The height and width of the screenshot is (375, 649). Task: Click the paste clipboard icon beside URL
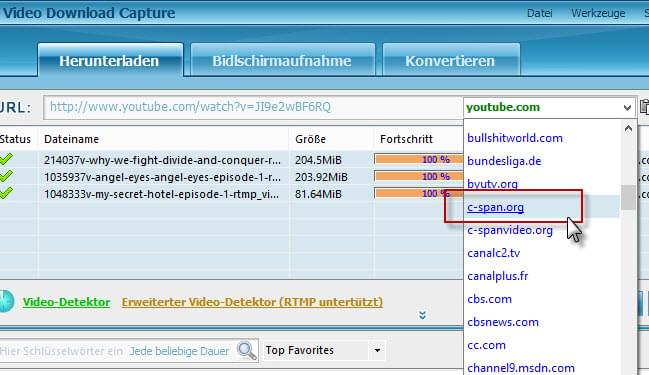644,107
